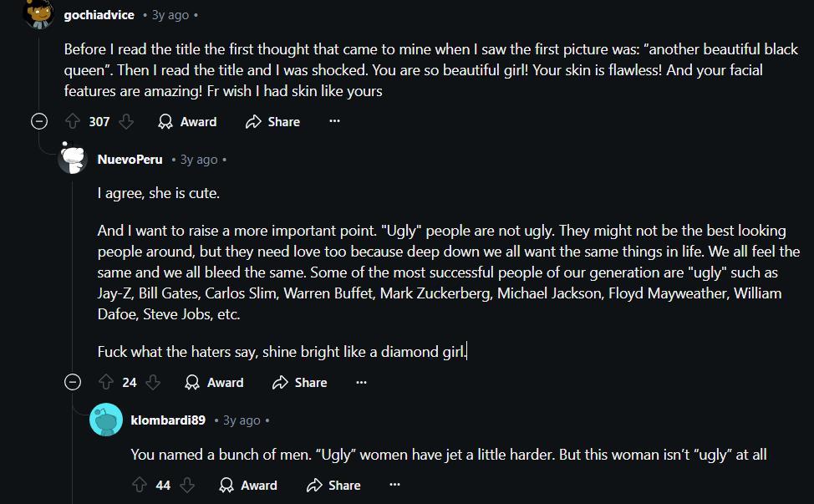Share klombardi89's reply
The image size is (814, 504).
pos(333,486)
